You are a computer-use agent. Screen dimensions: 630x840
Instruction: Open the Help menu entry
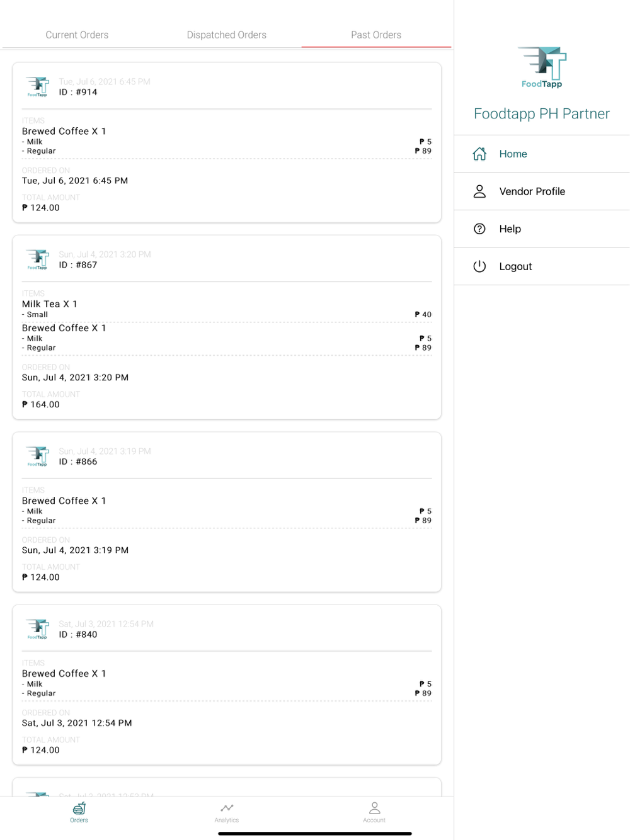click(510, 229)
